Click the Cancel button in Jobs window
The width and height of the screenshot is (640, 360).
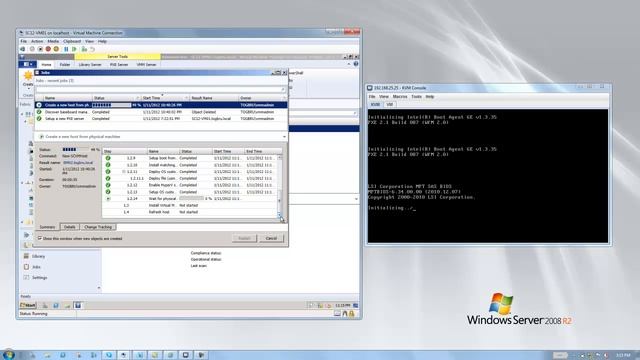click(x=271, y=238)
